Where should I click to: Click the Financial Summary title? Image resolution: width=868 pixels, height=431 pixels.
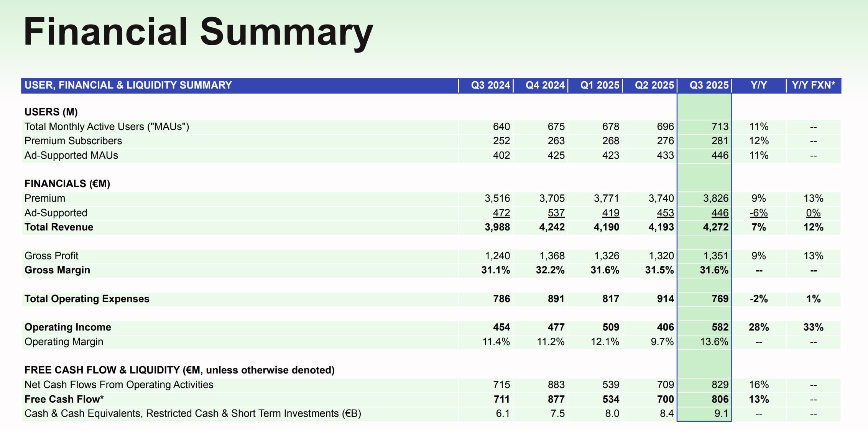pos(198,32)
